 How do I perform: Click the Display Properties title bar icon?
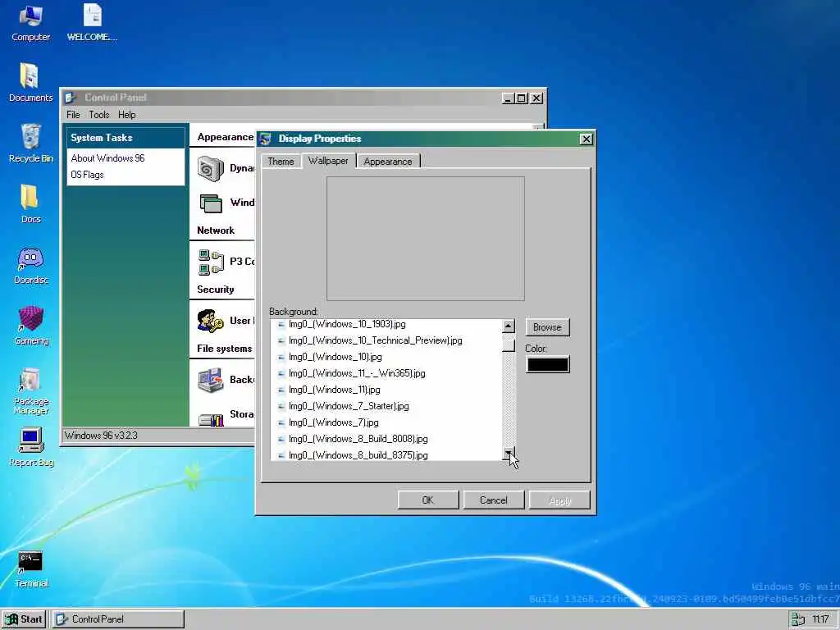coord(265,139)
